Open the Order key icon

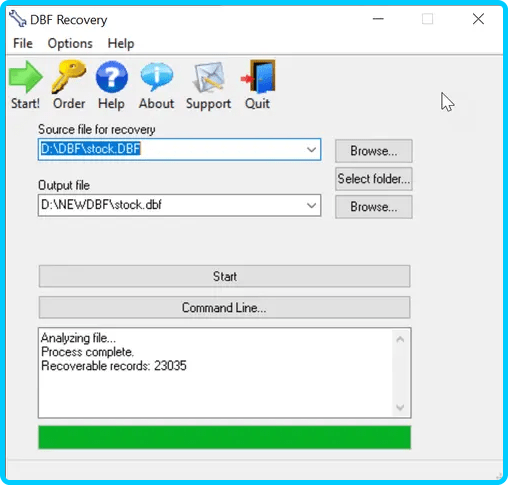point(69,76)
